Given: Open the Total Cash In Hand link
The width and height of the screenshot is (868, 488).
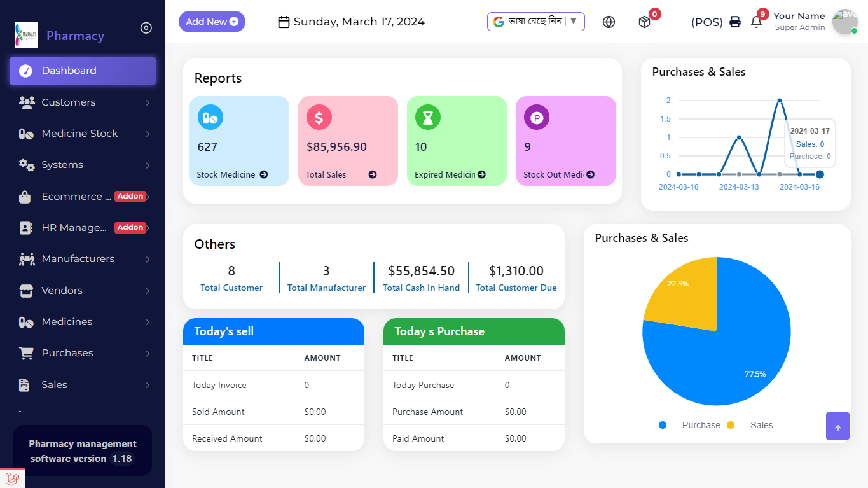Looking at the screenshot, I should 421,288.
